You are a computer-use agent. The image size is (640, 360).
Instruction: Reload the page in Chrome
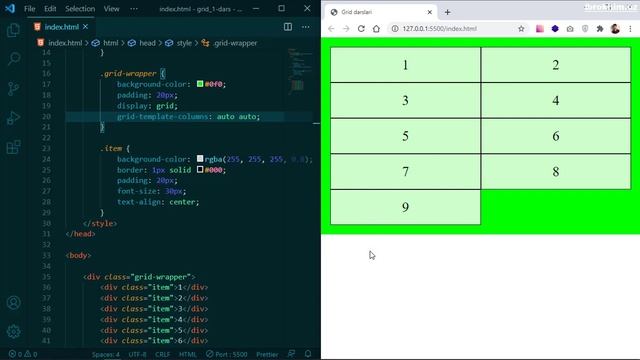pyautogui.click(x=361, y=29)
